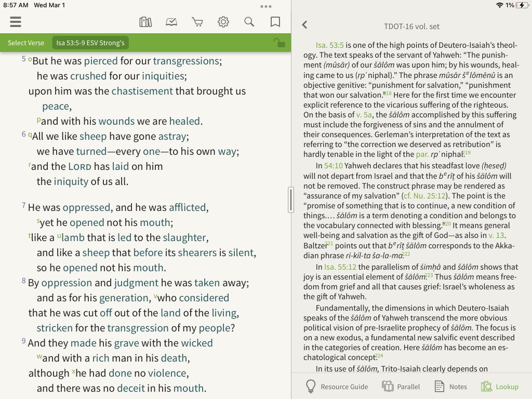Open footnote 218

tap(388, 93)
